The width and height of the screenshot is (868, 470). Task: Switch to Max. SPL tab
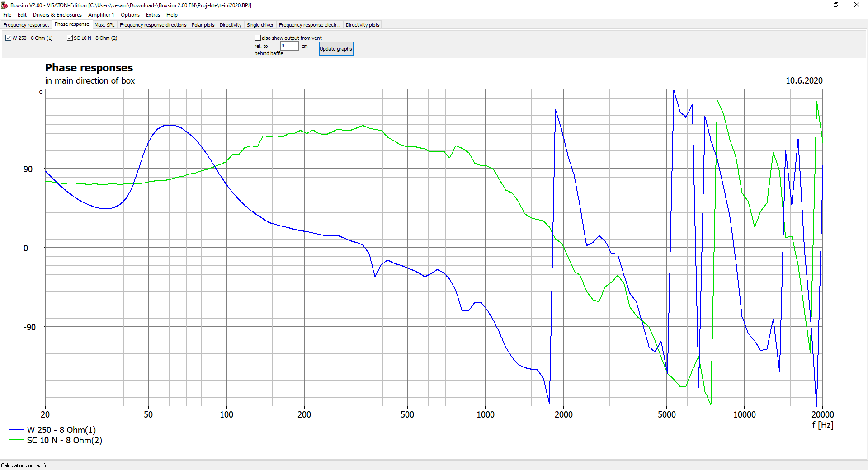pos(104,25)
